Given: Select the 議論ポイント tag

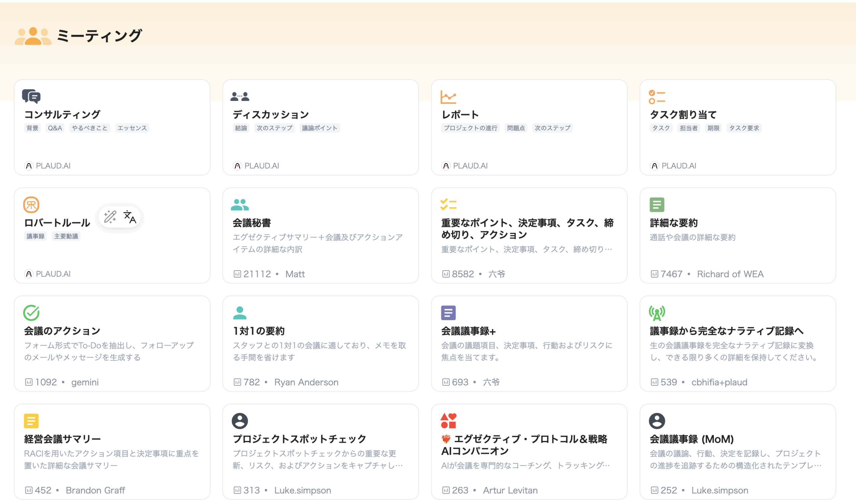Looking at the screenshot, I should point(320,128).
